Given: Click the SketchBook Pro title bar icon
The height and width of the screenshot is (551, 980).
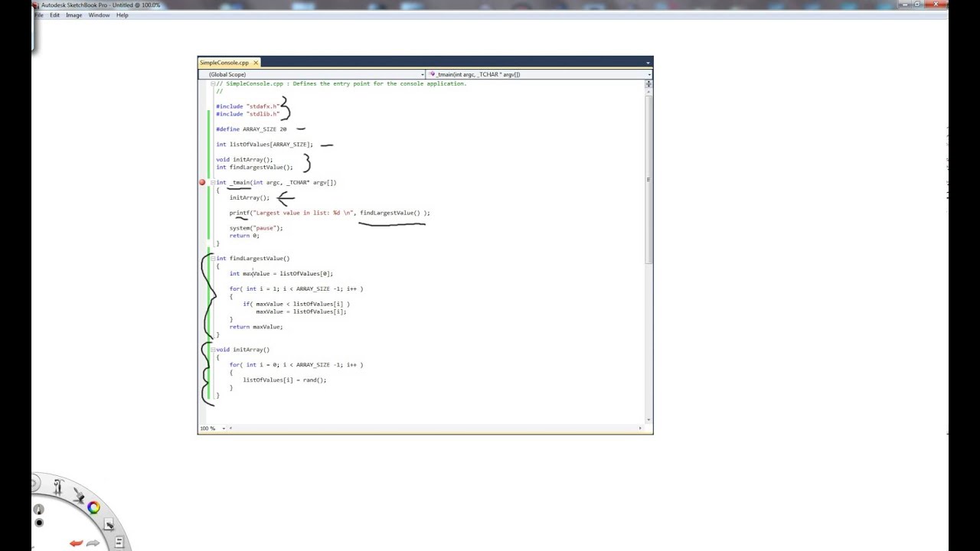Looking at the screenshot, I should 35,5.
